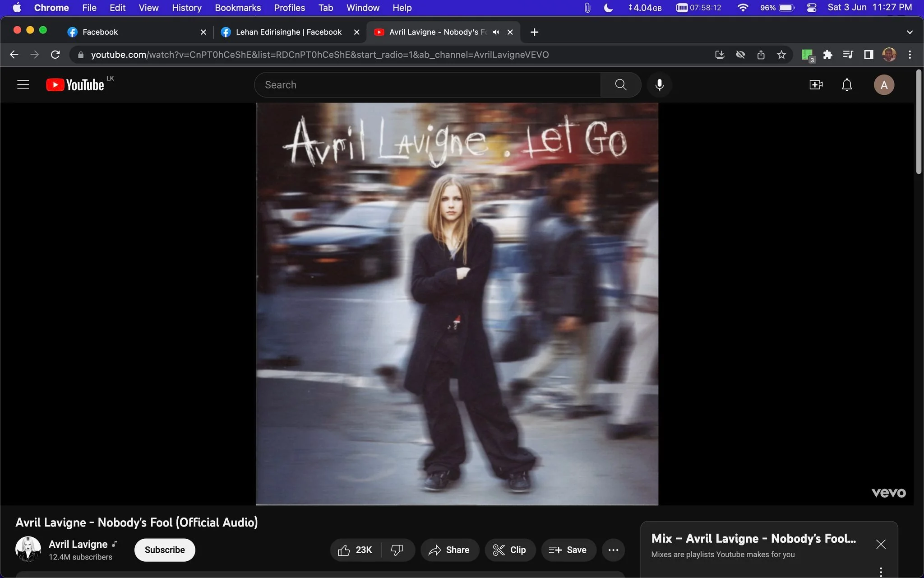Open the Create video camera icon
Viewport: 924px width, 578px height.
816,85
